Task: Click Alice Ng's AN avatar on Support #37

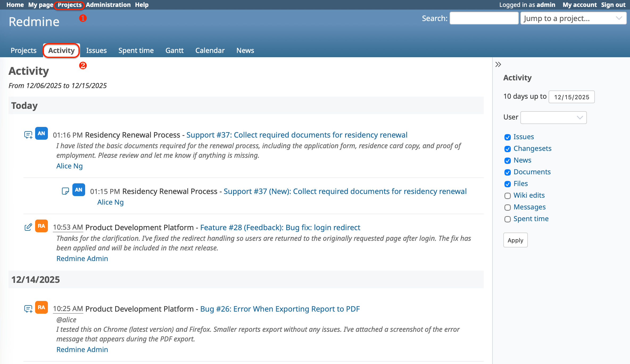Action: pyautogui.click(x=42, y=133)
